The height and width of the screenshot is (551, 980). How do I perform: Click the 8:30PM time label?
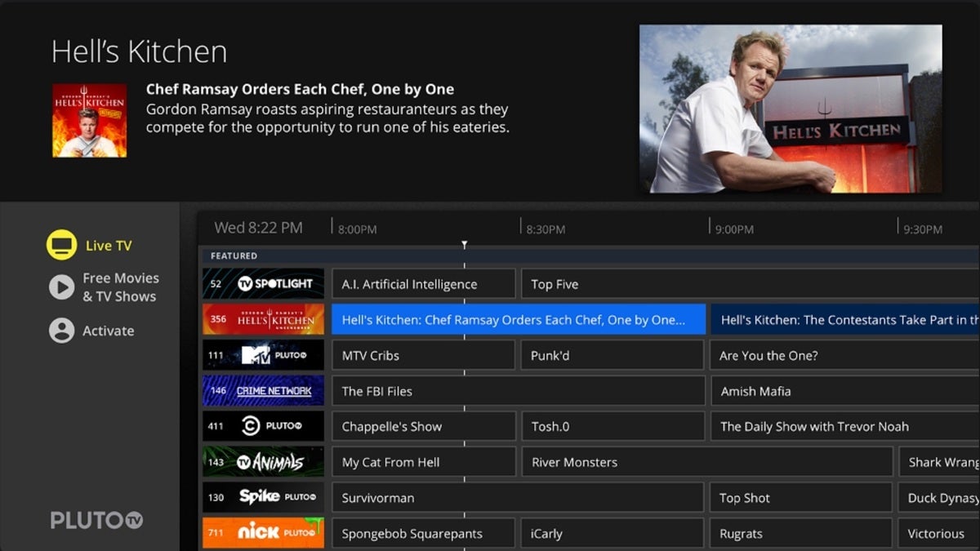point(546,229)
